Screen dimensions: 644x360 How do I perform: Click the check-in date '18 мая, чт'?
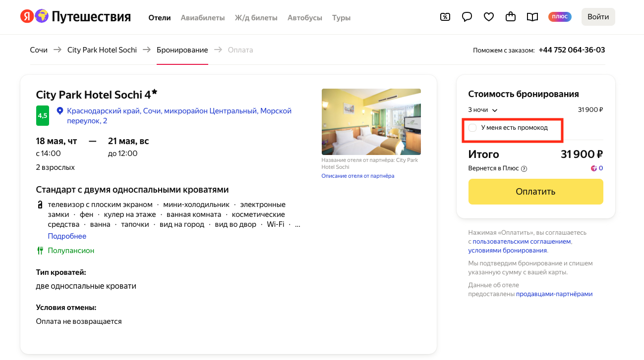(57, 141)
